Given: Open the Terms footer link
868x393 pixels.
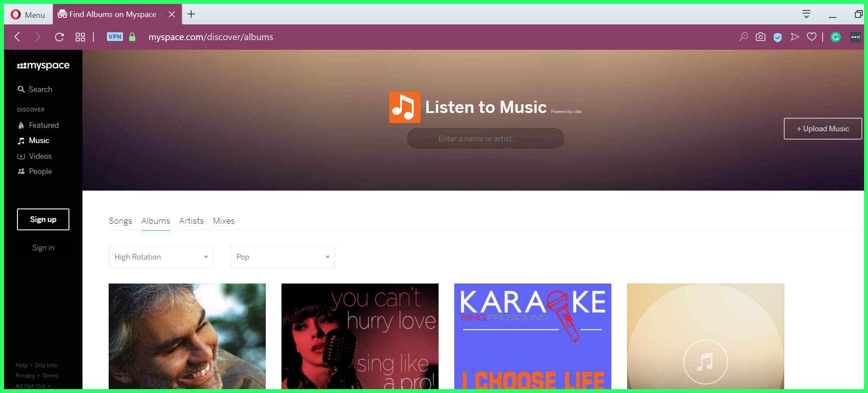Looking at the screenshot, I should click(50, 376).
